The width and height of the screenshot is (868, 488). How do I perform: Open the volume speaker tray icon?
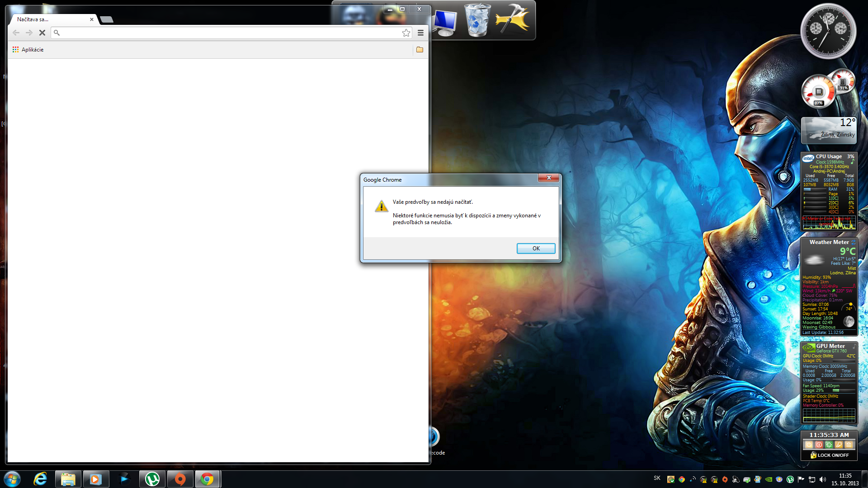822,479
